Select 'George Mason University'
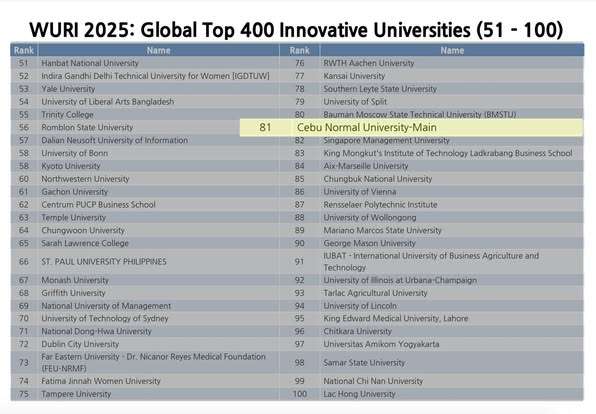The width and height of the screenshot is (596, 414). coord(369,243)
